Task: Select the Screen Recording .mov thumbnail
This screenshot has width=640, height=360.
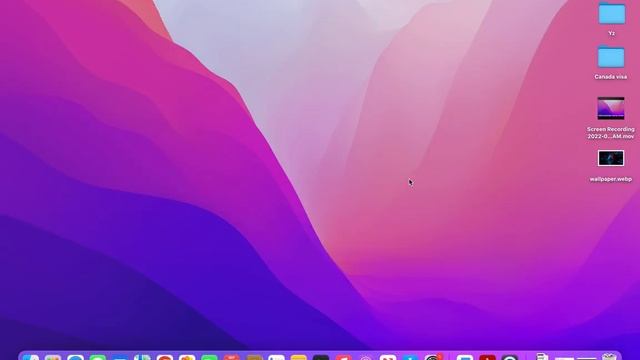Action: [611, 108]
